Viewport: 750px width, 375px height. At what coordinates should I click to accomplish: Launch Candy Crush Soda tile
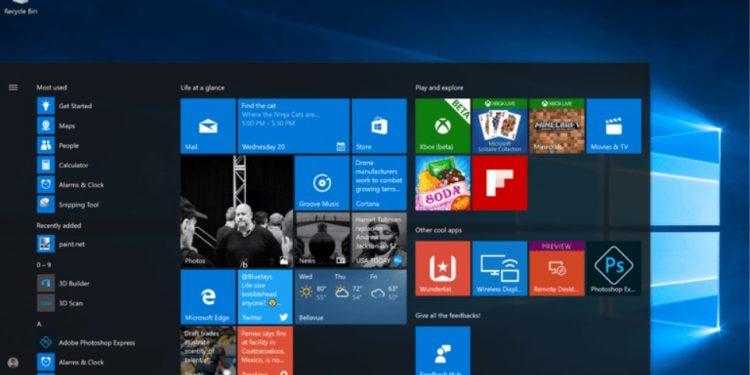[x=442, y=183]
